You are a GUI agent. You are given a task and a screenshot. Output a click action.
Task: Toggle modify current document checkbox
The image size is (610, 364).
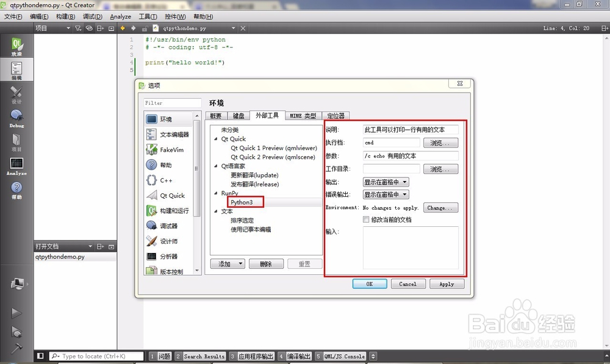coord(365,219)
